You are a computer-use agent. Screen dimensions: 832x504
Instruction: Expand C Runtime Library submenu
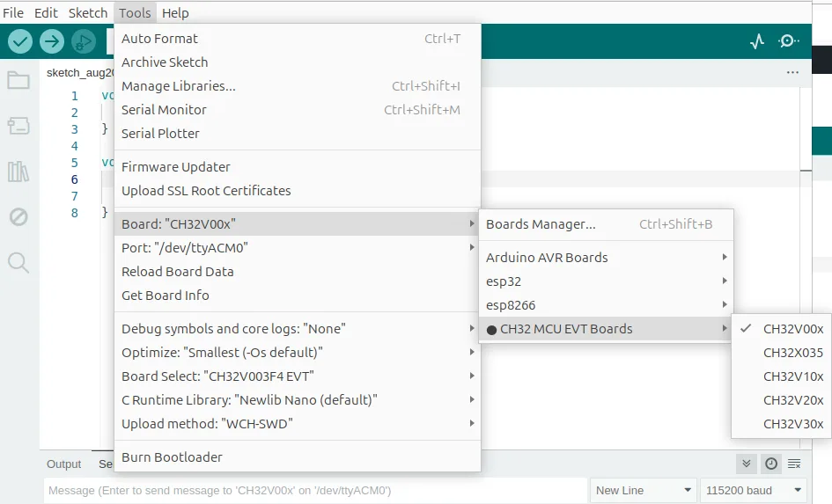(298, 400)
